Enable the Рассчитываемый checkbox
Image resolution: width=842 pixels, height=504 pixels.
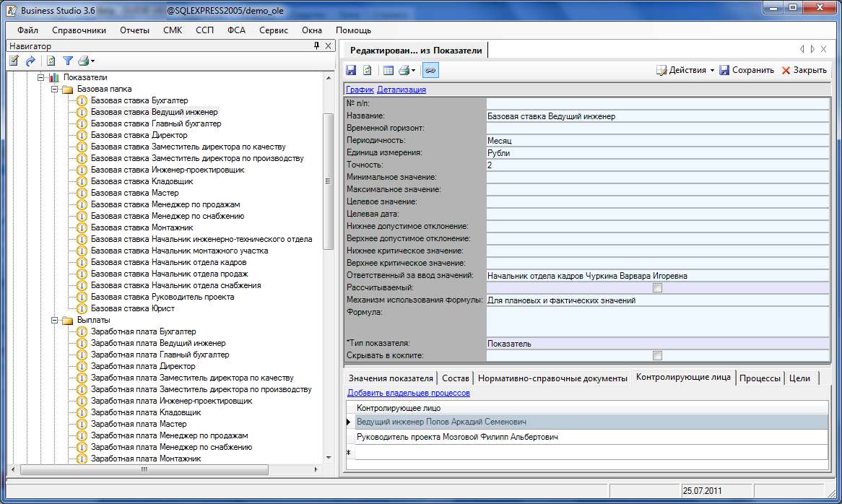(656, 288)
